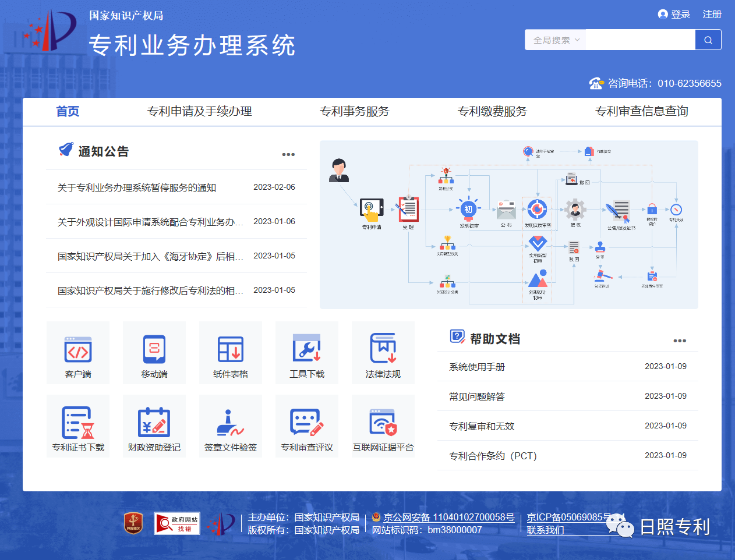Click the 移动端 mobile icon
This screenshot has height=560, width=735.
(x=154, y=351)
